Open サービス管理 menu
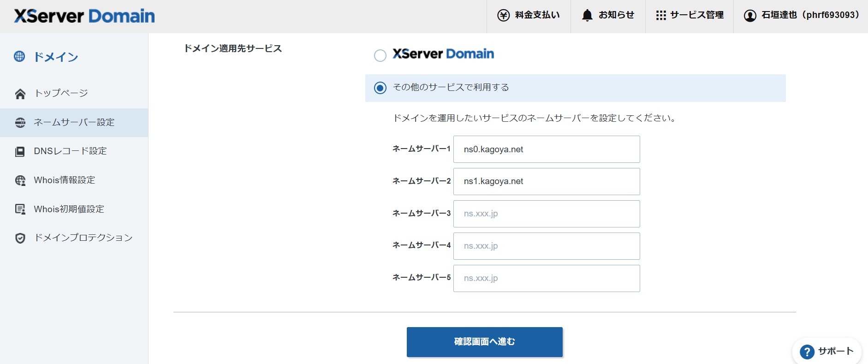 690,16
